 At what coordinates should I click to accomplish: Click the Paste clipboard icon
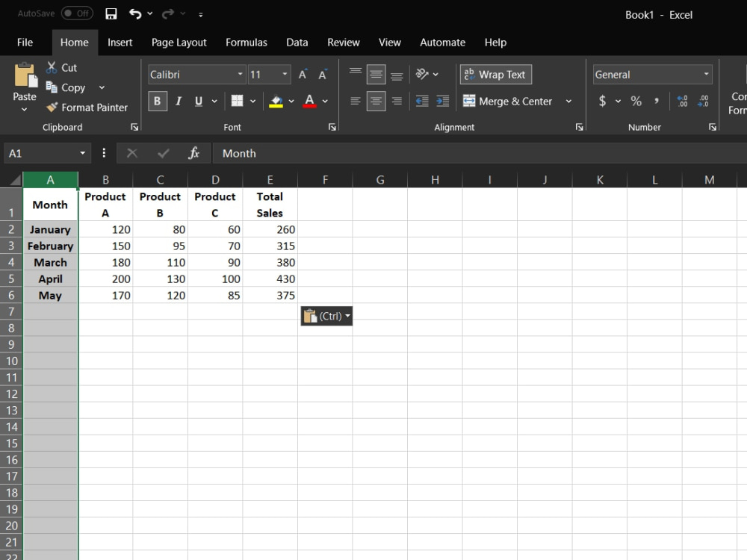[x=25, y=75]
